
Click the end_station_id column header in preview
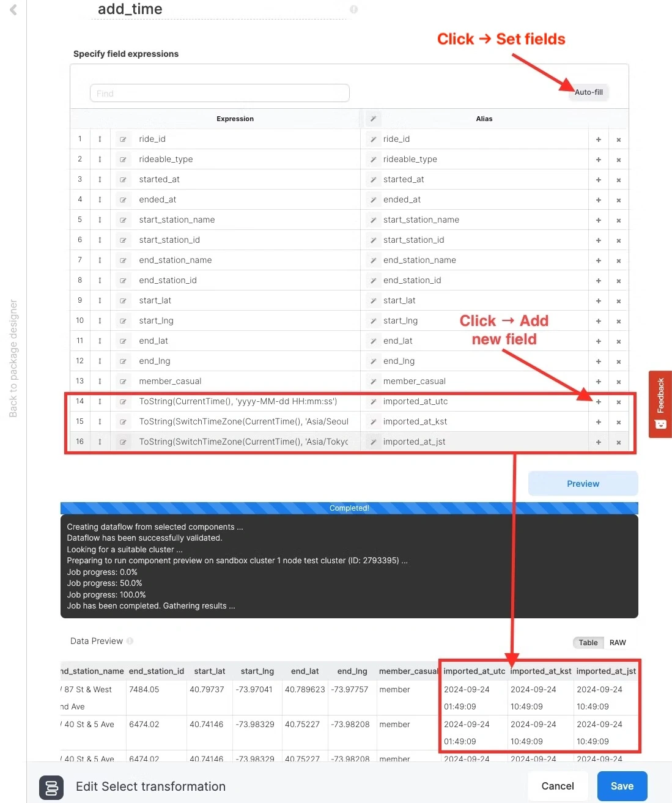pos(157,671)
